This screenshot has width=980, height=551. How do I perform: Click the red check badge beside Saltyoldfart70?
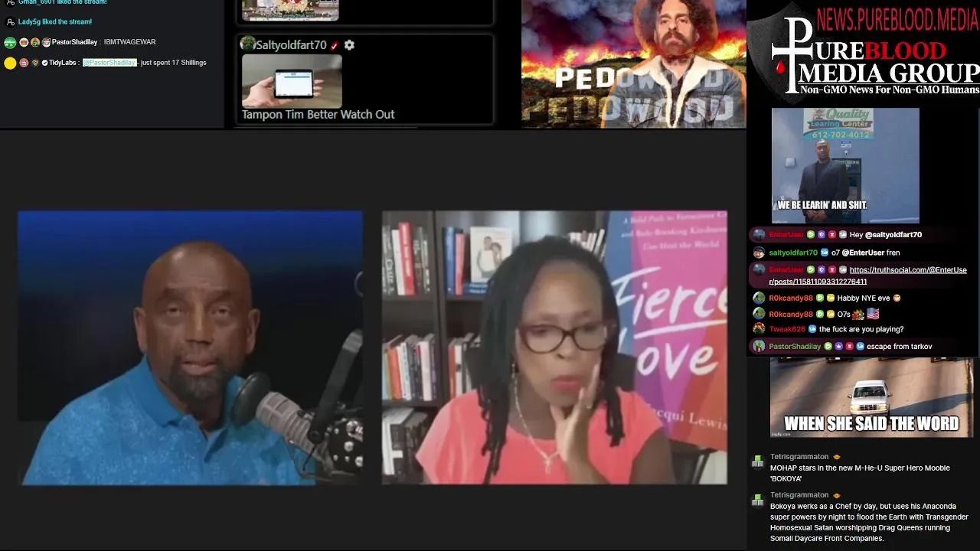[x=335, y=46]
